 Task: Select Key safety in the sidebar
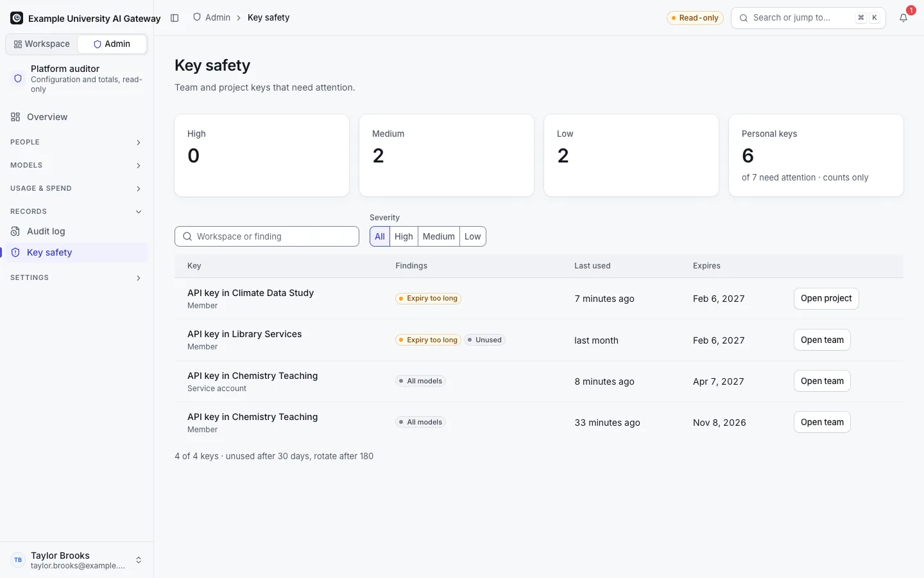click(x=76, y=252)
